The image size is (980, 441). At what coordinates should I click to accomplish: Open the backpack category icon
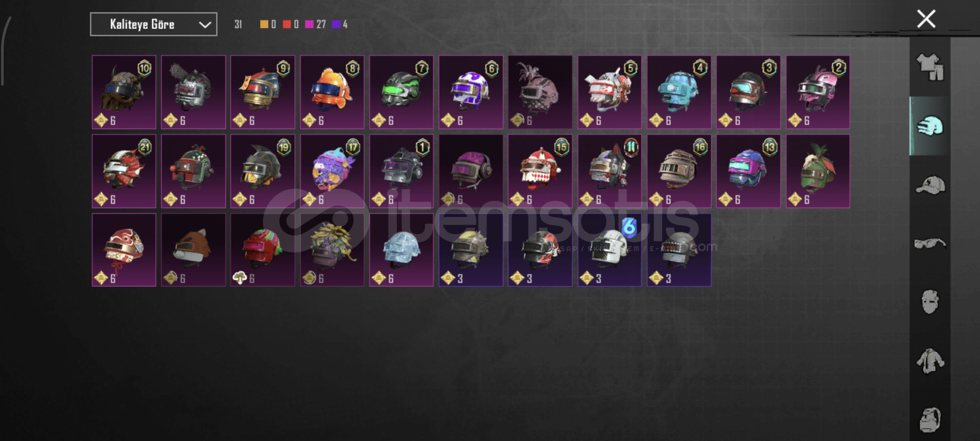[930, 419]
